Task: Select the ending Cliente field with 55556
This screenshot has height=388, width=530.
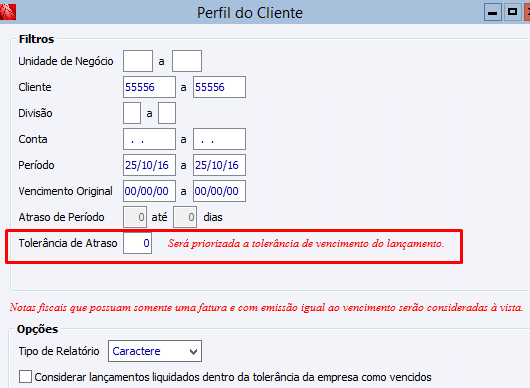Action: tap(219, 87)
